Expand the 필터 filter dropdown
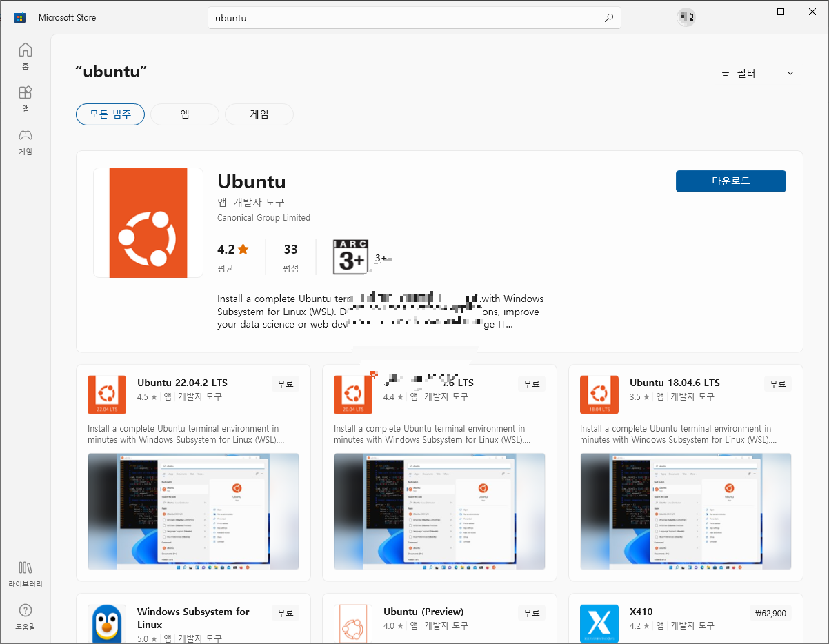The height and width of the screenshot is (644, 829). 757,73
